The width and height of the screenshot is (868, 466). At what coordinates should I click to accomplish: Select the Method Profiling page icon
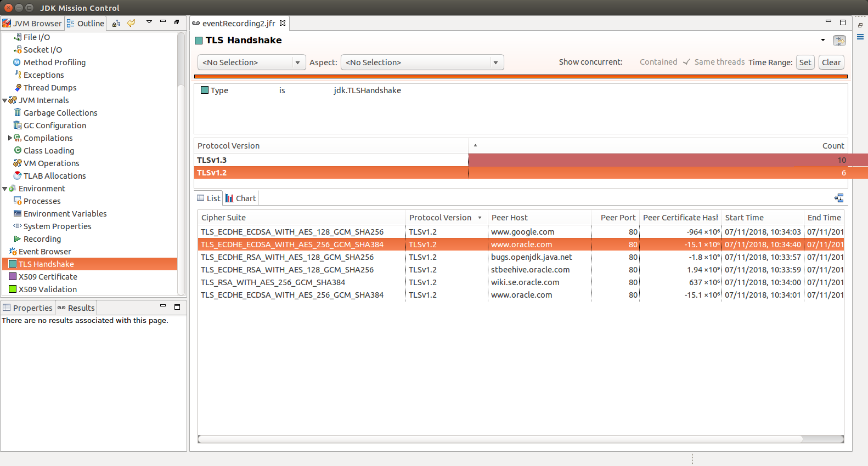[x=17, y=62]
